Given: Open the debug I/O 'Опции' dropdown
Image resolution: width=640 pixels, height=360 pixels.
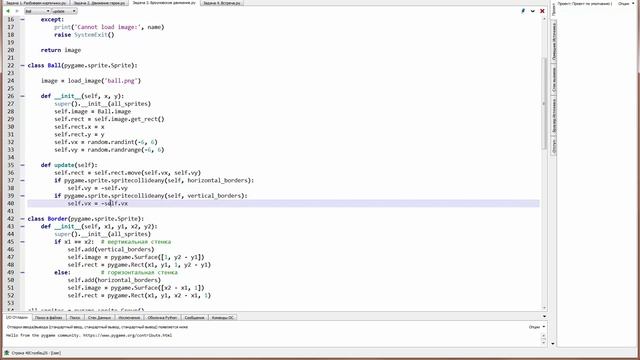Looking at the screenshot, I should tap(537, 327).
